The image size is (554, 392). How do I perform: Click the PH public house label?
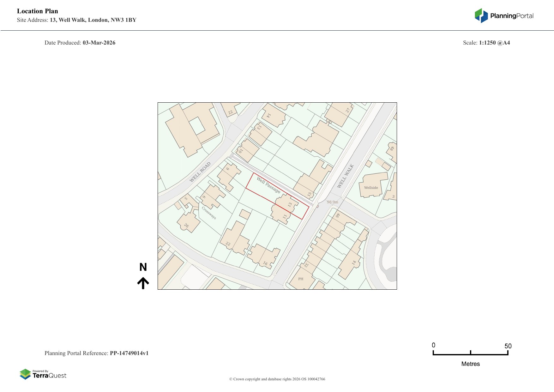tap(301, 279)
